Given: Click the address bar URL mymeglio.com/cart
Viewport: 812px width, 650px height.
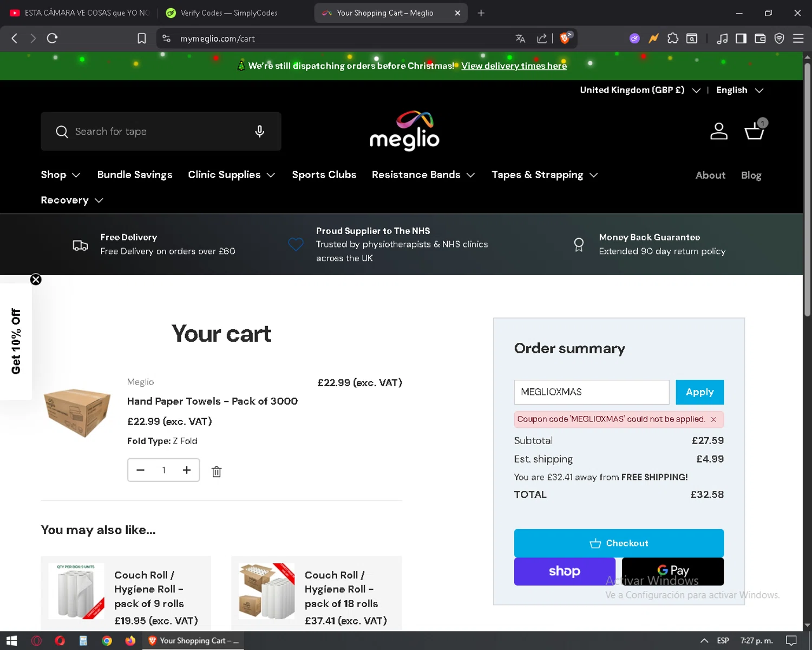Looking at the screenshot, I should (218, 38).
